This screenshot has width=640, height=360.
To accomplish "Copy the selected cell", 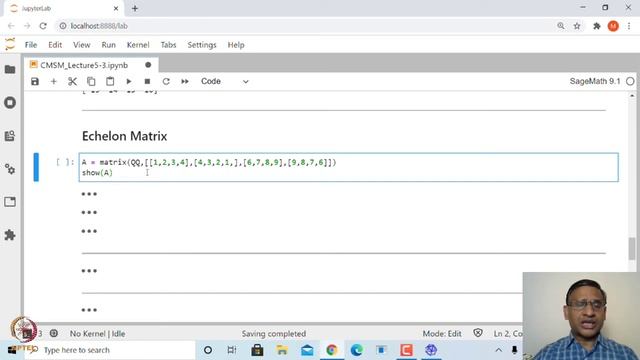I will tap(91, 81).
